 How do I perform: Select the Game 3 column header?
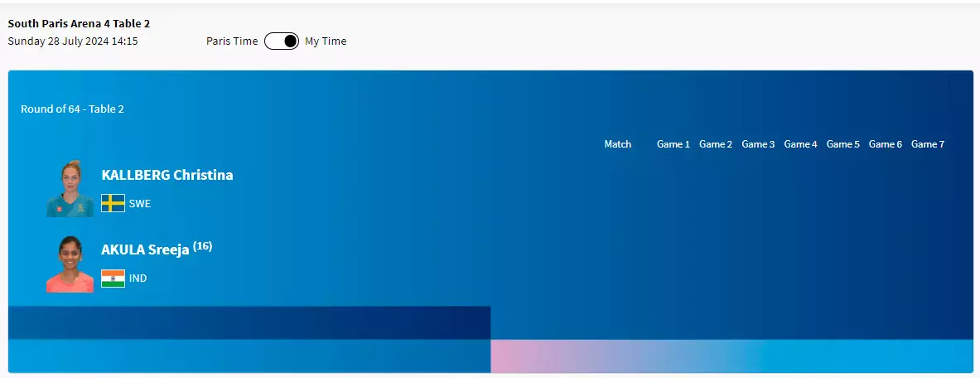point(758,144)
